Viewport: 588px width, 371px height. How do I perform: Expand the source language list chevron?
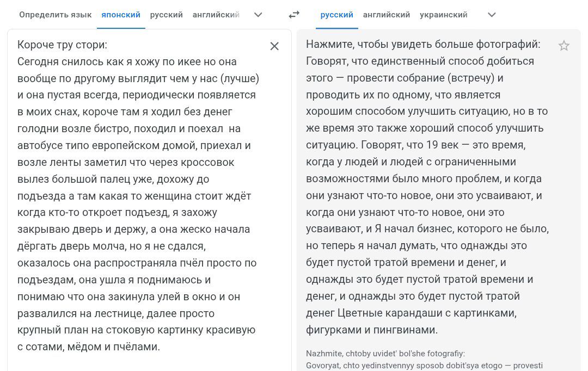(258, 15)
